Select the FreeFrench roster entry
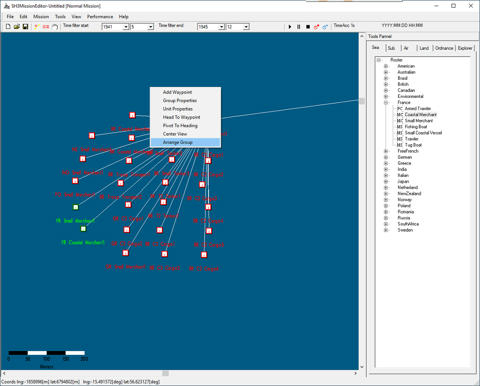 pyautogui.click(x=408, y=151)
